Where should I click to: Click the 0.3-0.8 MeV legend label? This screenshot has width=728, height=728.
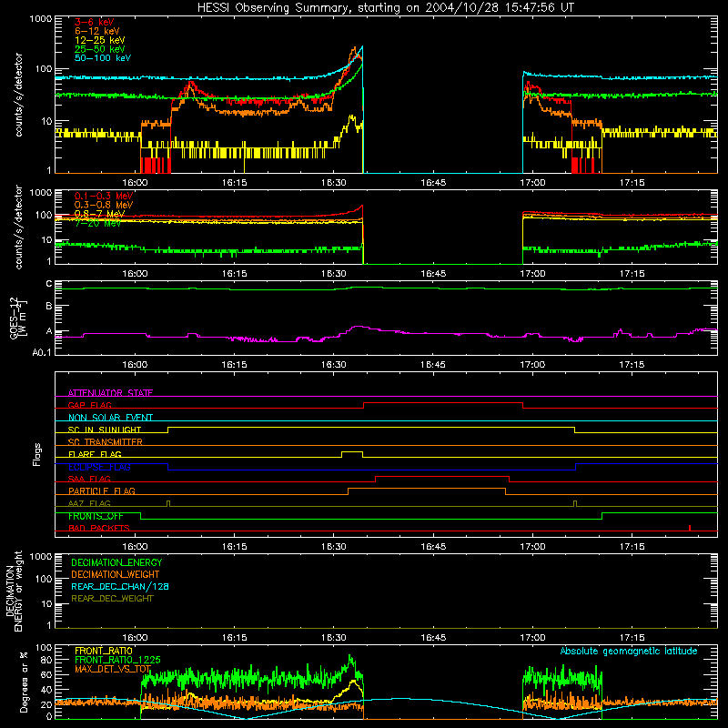104,205
